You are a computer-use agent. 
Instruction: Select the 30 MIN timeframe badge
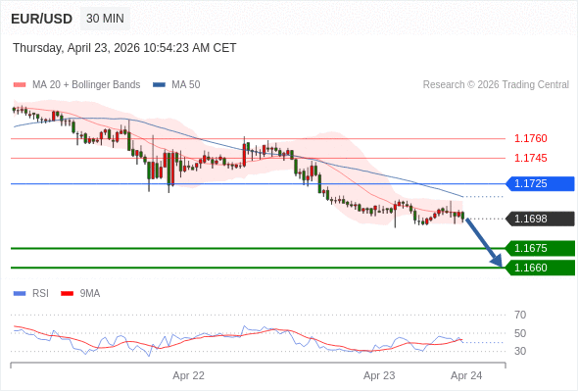coord(105,19)
